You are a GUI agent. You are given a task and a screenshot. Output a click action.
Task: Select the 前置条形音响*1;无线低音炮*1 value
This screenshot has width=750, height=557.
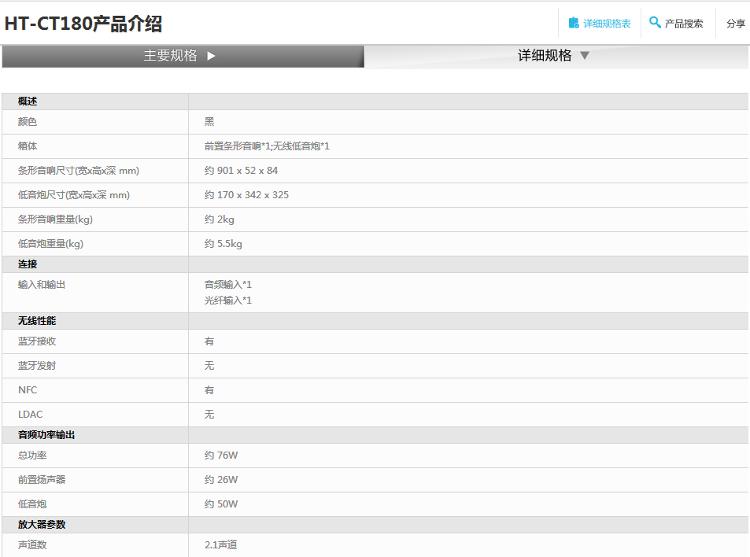pyautogui.click(x=267, y=146)
